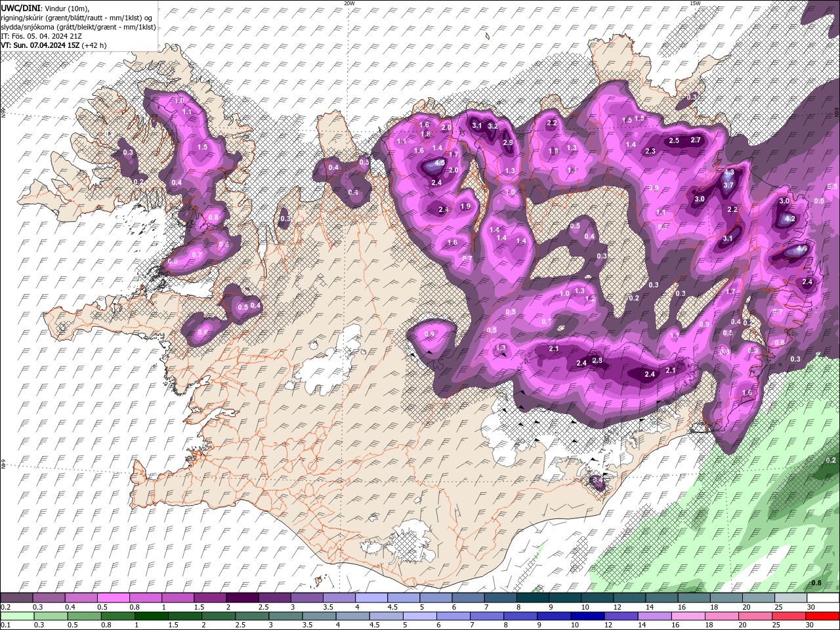Click the 4.2 snowfall value on the map
The width and height of the screenshot is (840, 630).
790,219
